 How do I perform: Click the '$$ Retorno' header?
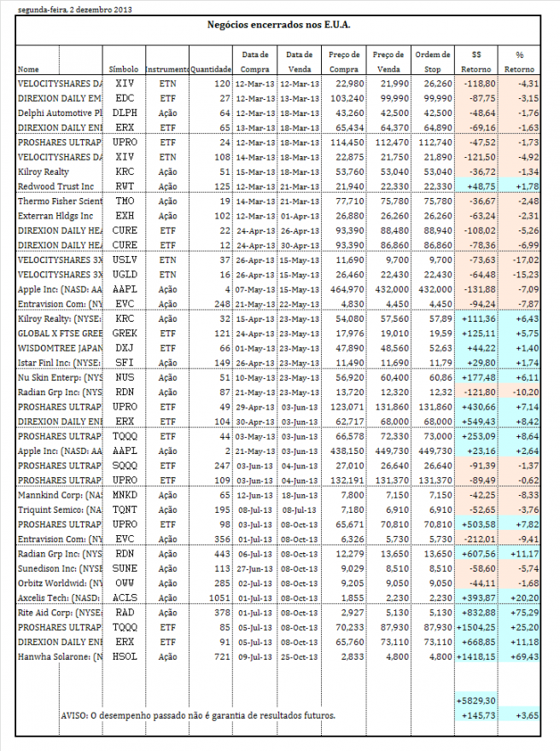click(x=475, y=61)
